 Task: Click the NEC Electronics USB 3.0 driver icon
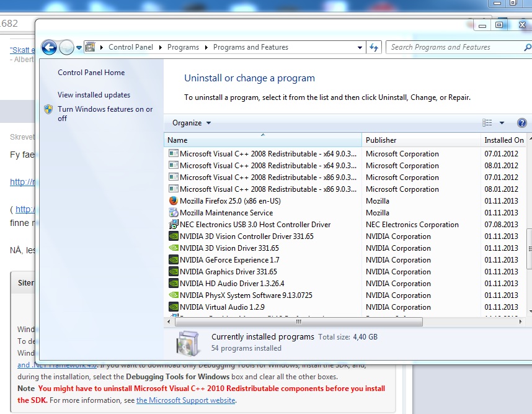(174, 224)
